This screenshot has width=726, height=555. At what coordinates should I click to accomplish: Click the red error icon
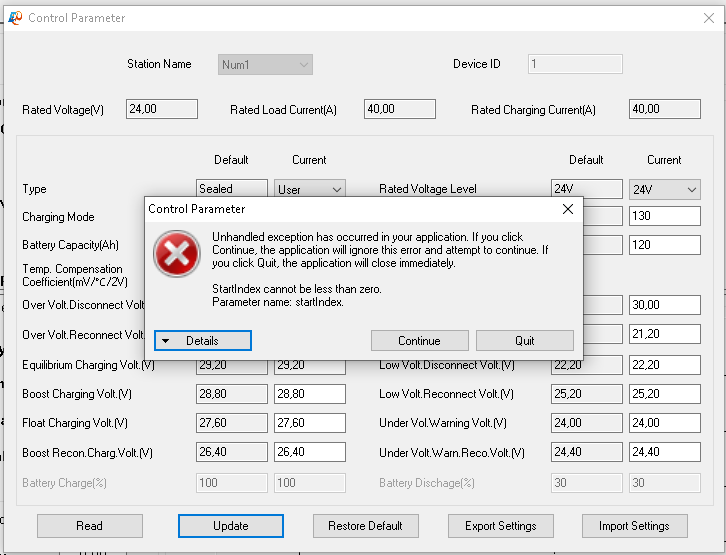pyautogui.click(x=176, y=254)
